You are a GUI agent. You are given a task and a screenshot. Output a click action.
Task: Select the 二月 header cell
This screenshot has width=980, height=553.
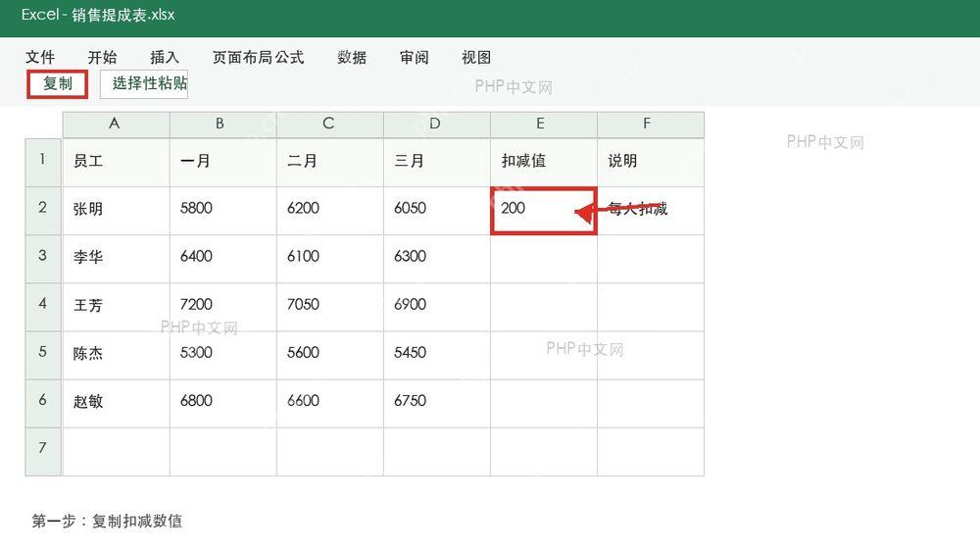click(x=329, y=162)
